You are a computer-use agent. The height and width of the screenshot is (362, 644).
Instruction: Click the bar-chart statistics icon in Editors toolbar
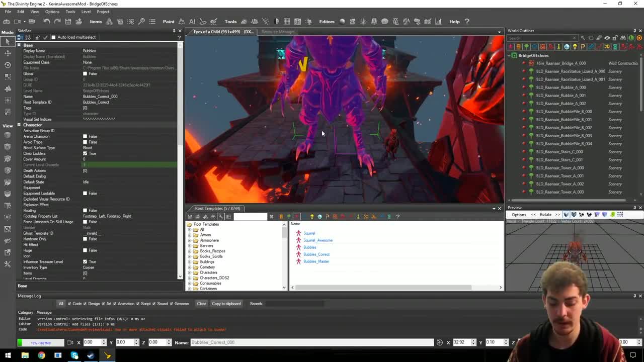click(x=438, y=21)
